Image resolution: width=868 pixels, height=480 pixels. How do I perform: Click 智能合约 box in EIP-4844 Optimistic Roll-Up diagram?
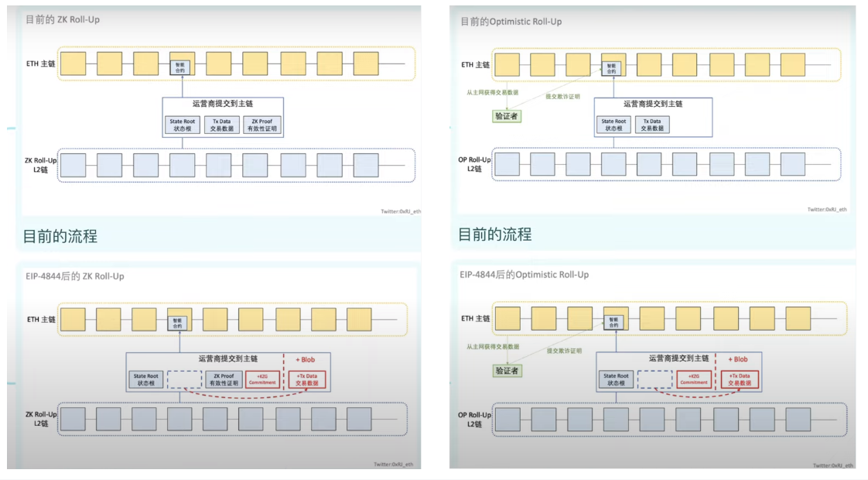tap(613, 323)
